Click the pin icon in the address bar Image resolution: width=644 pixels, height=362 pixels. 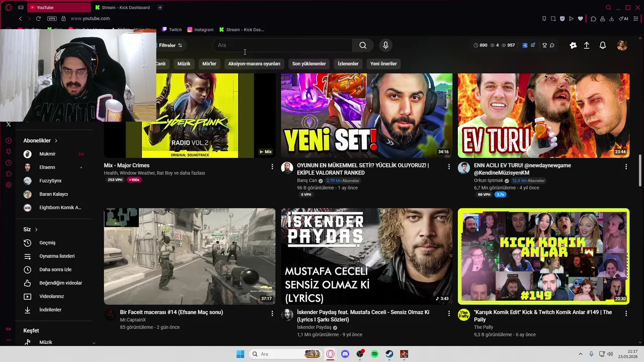coord(544,19)
